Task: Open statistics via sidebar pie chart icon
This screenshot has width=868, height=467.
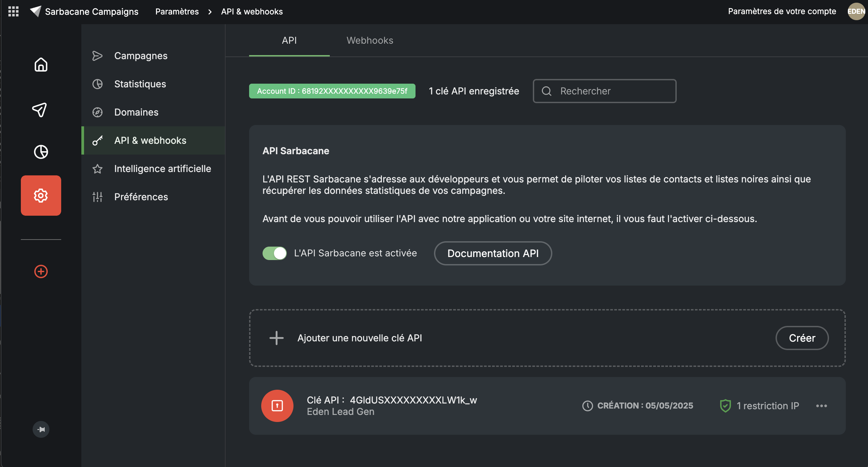Action: tap(41, 152)
